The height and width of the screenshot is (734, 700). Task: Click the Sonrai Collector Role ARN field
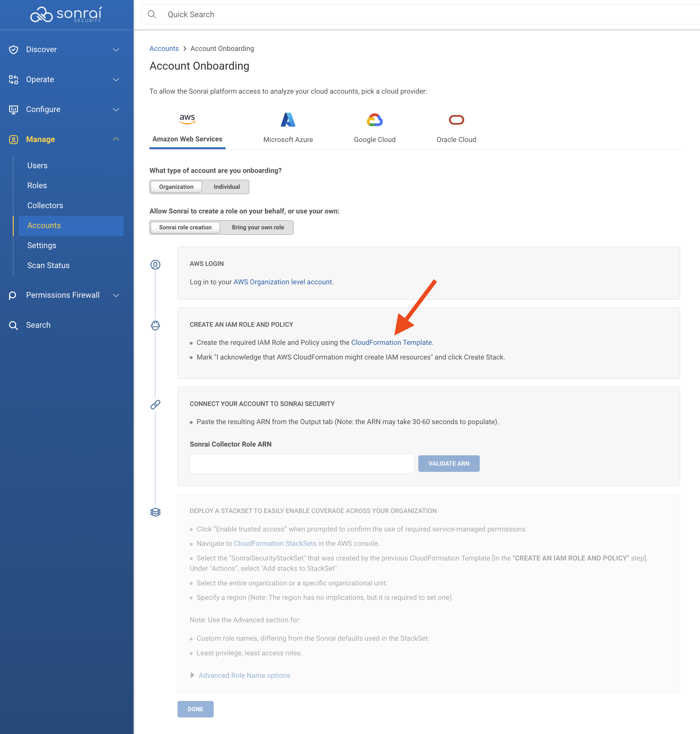pos(302,464)
